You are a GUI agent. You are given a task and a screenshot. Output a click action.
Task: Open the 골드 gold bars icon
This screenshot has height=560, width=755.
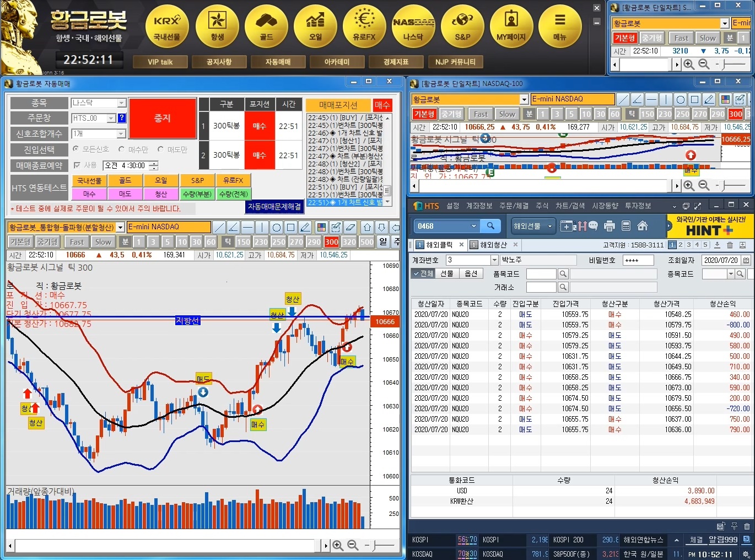266,26
